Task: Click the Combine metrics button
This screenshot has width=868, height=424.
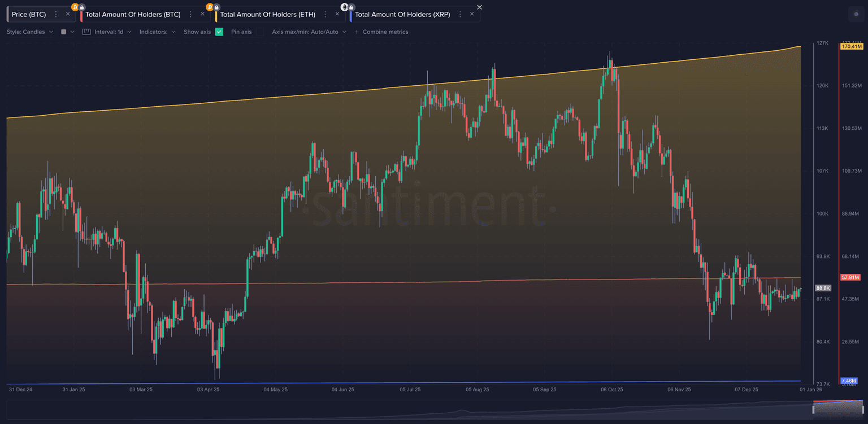Action: 381,32
